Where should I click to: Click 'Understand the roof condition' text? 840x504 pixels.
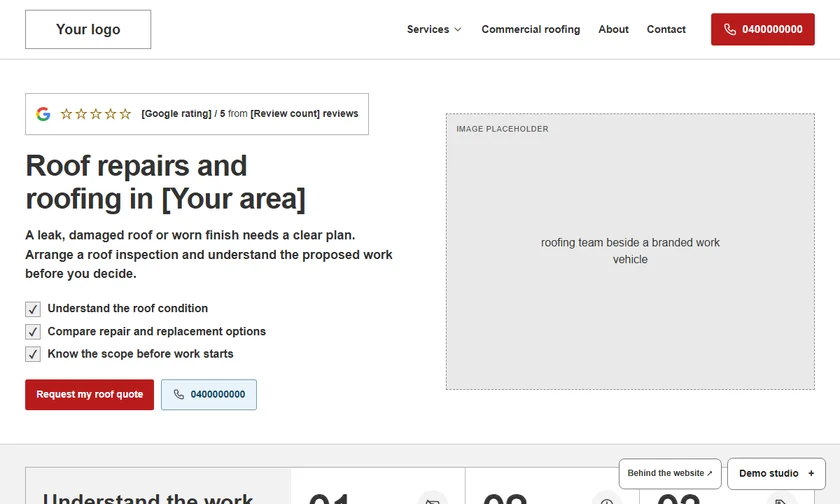pos(128,309)
